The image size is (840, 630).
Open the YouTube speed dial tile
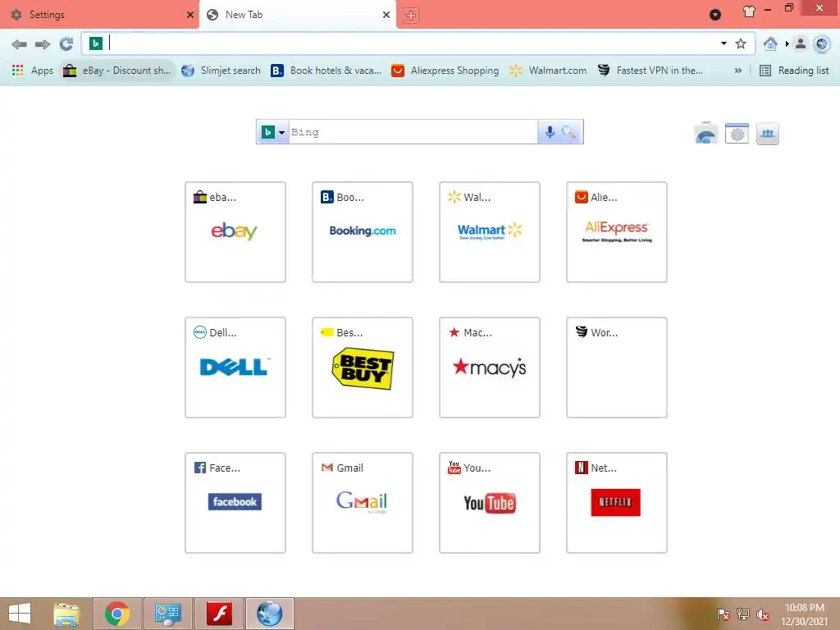click(x=490, y=503)
